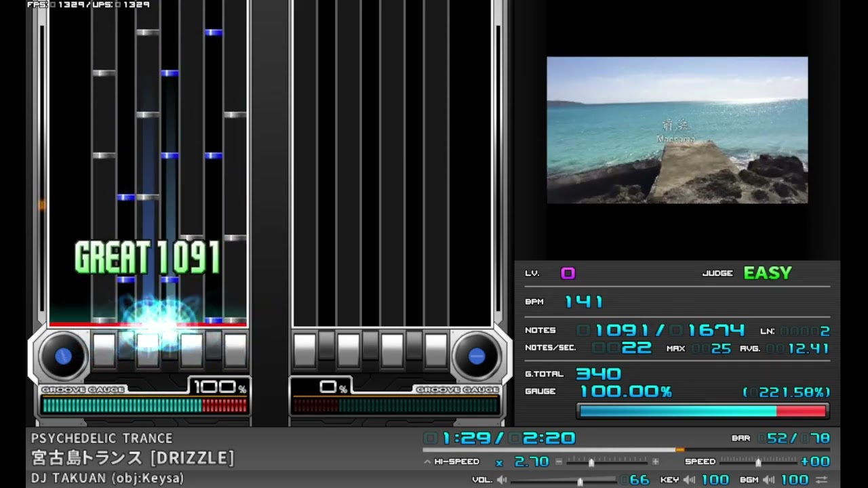Click the swap arrows icon beside BGM

click(822, 480)
